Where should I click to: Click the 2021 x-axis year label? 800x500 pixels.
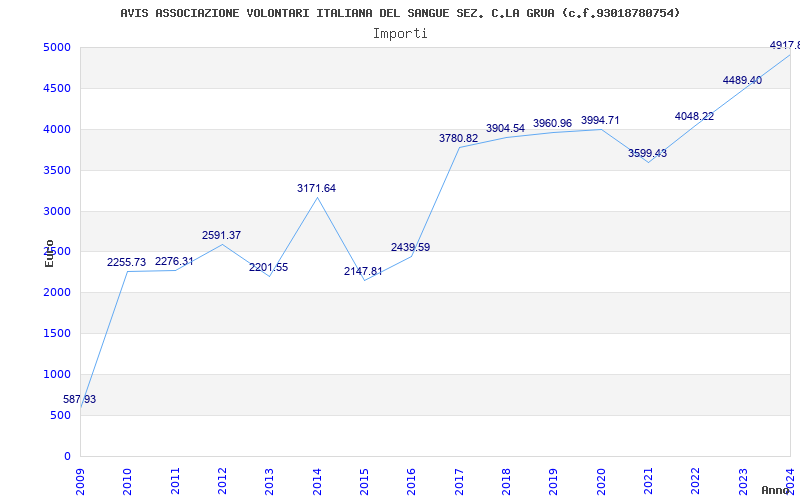(x=648, y=482)
